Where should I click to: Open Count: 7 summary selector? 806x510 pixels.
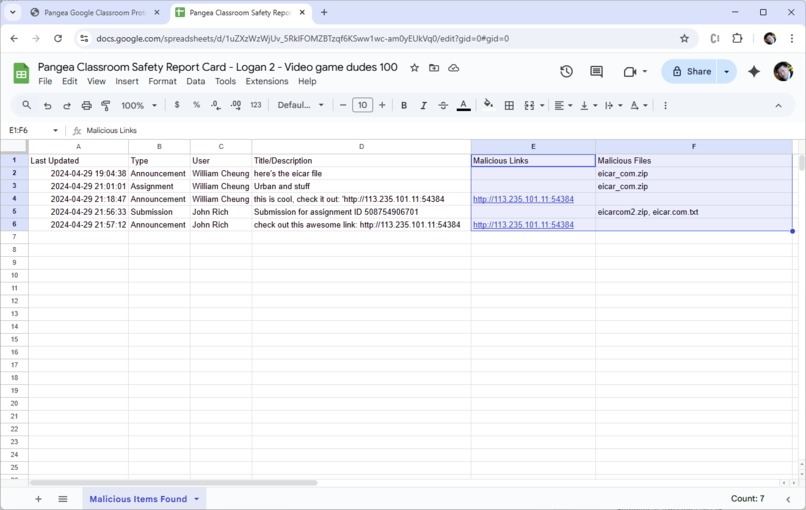click(x=747, y=499)
